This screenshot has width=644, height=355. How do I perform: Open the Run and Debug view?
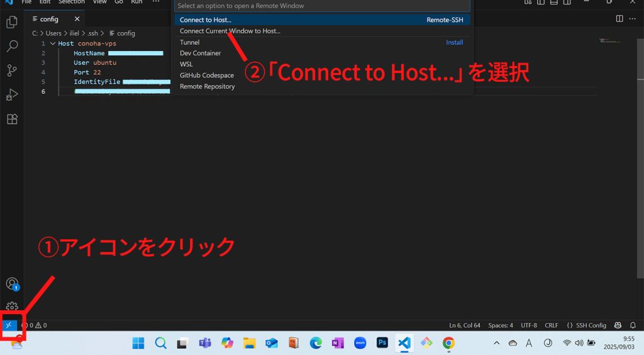11,95
